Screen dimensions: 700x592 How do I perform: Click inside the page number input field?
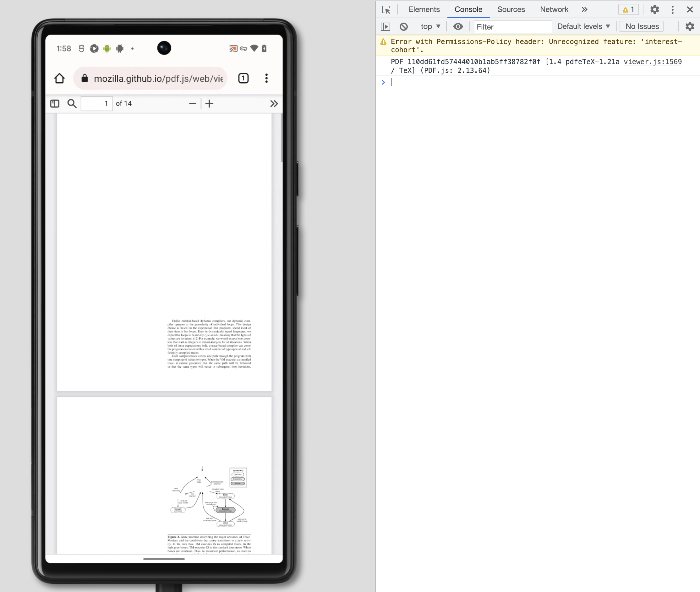click(97, 103)
